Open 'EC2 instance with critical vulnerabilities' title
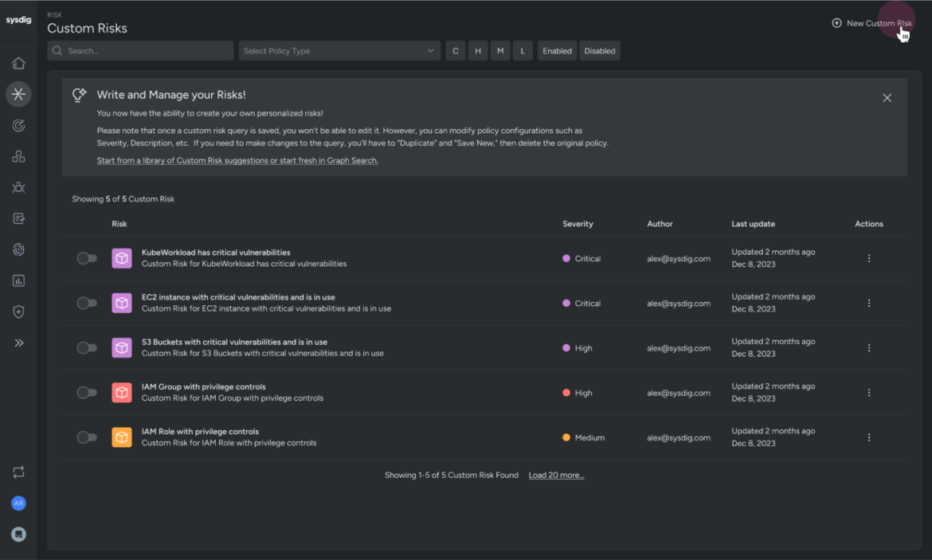 (238, 297)
